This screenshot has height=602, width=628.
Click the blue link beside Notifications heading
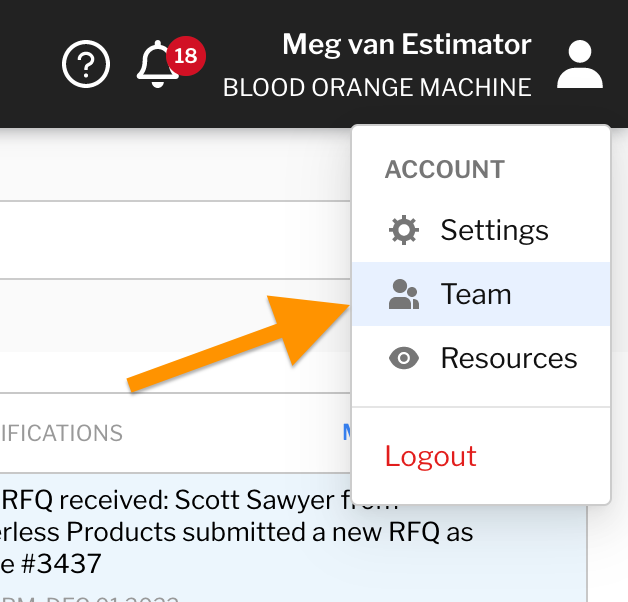[x=347, y=432]
